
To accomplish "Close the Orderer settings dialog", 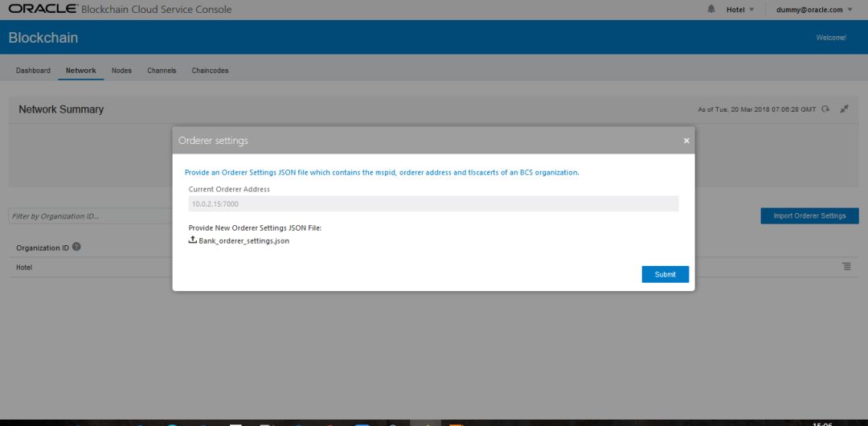I will 686,141.
